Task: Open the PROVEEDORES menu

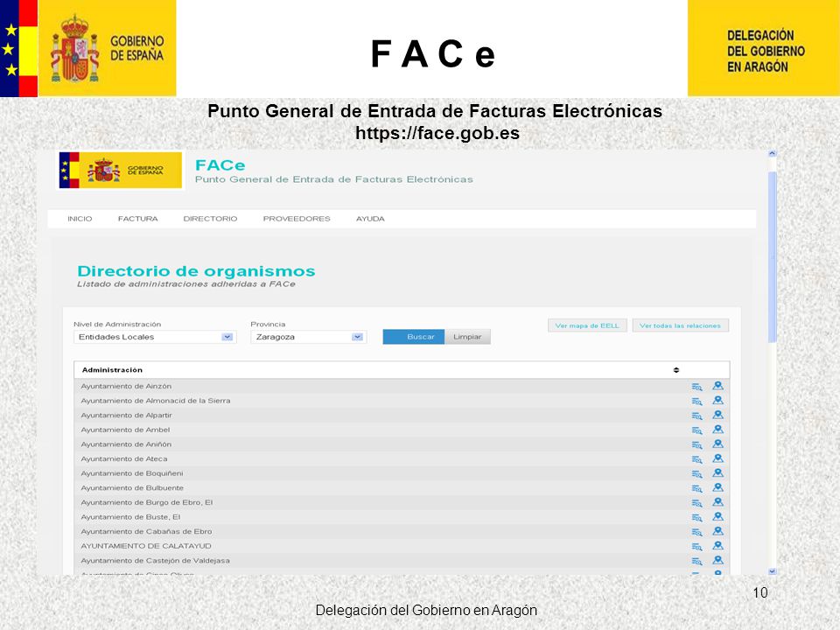Action: coord(297,219)
